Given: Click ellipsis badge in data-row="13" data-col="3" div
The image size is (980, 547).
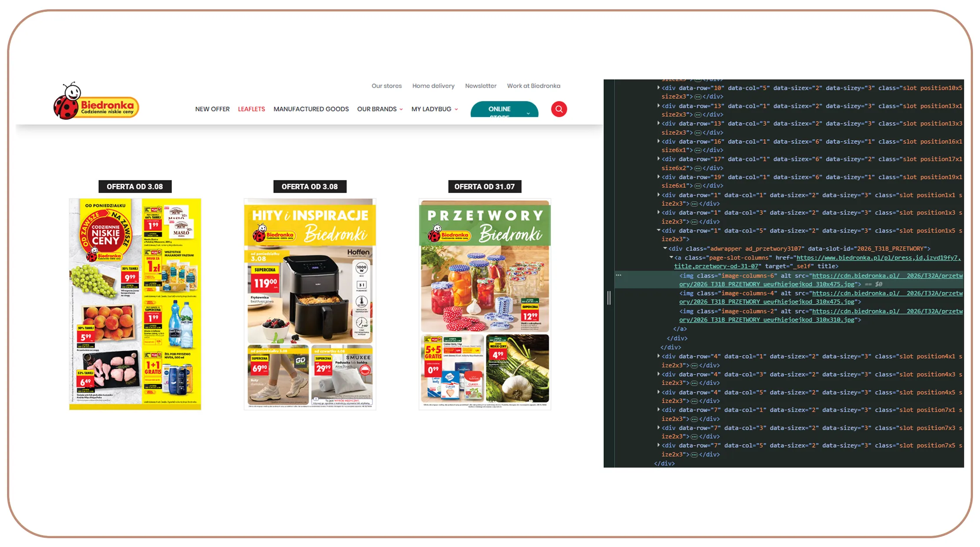Looking at the screenshot, I should point(697,132).
